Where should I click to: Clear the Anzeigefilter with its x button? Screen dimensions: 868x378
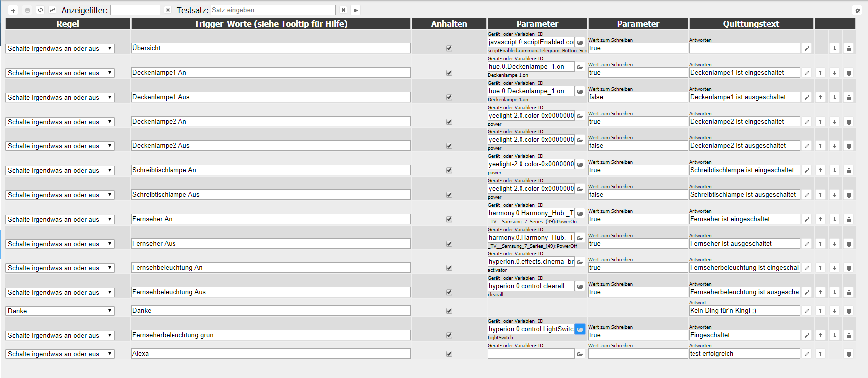coord(168,10)
